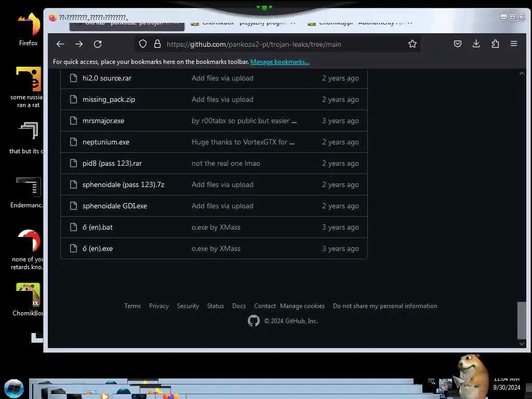Select the Firefox desktop shortcut
This screenshot has height=399, width=532.
click(29, 30)
